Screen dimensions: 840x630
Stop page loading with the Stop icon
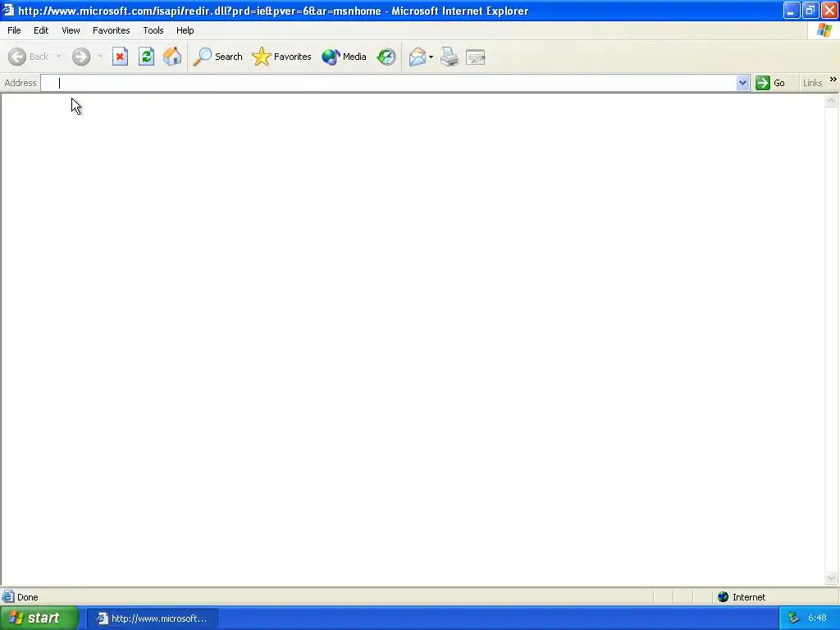[x=120, y=57]
